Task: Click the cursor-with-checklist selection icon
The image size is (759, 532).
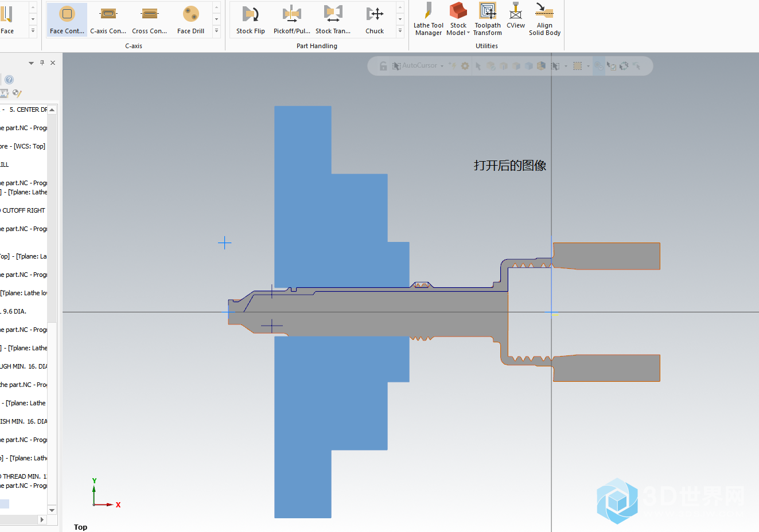Action: click(612, 66)
